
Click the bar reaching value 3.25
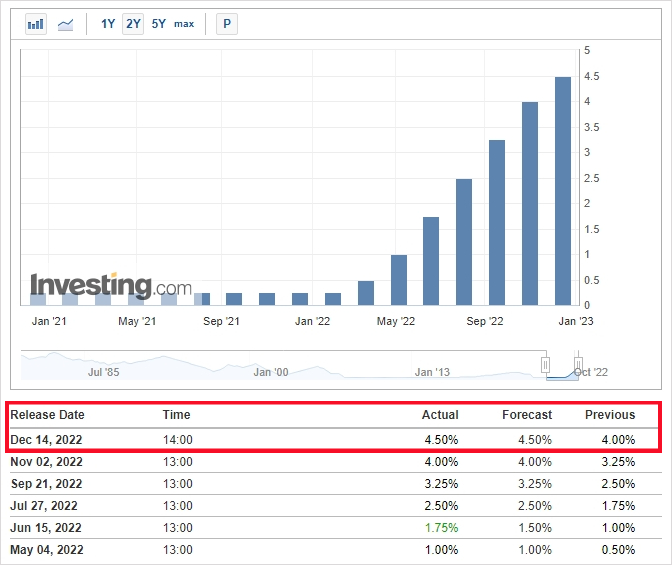[x=497, y=222]
